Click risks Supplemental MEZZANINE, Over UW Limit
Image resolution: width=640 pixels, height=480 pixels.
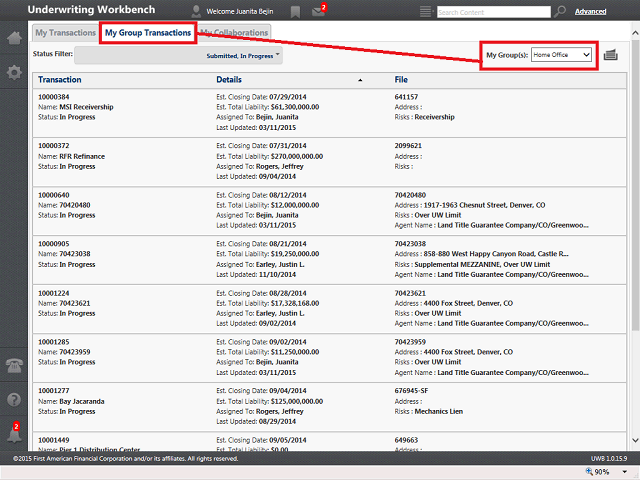[482, 264]
